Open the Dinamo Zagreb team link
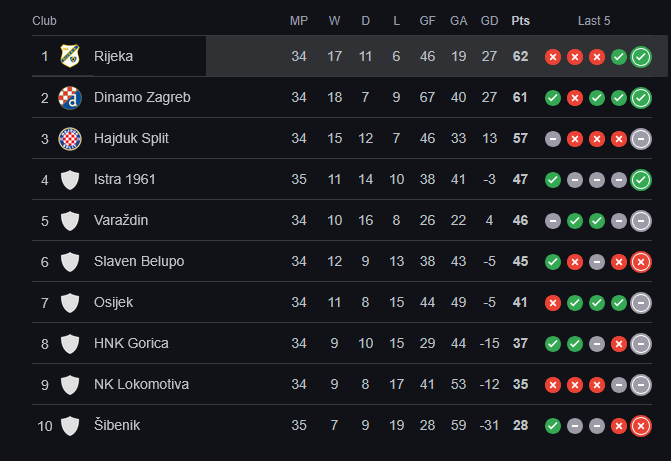The width and height of the screenshot is (671, 461). pos(142,97)
